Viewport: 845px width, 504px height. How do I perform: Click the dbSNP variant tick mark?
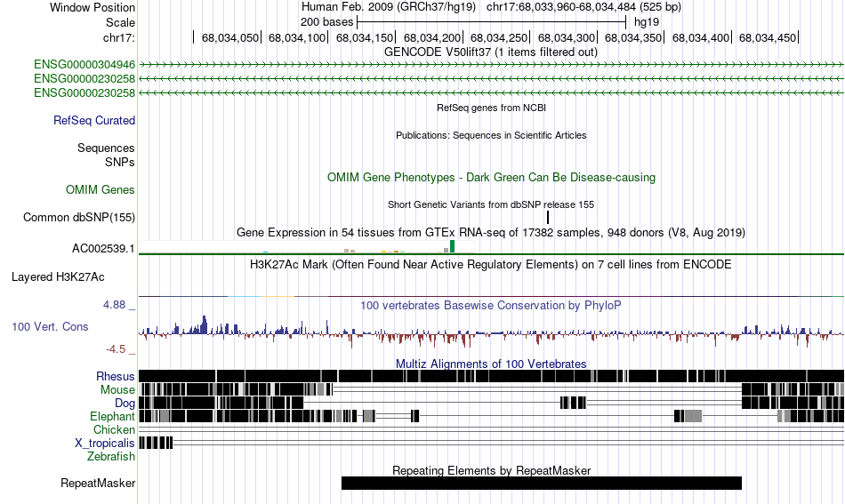coord(548,218)
